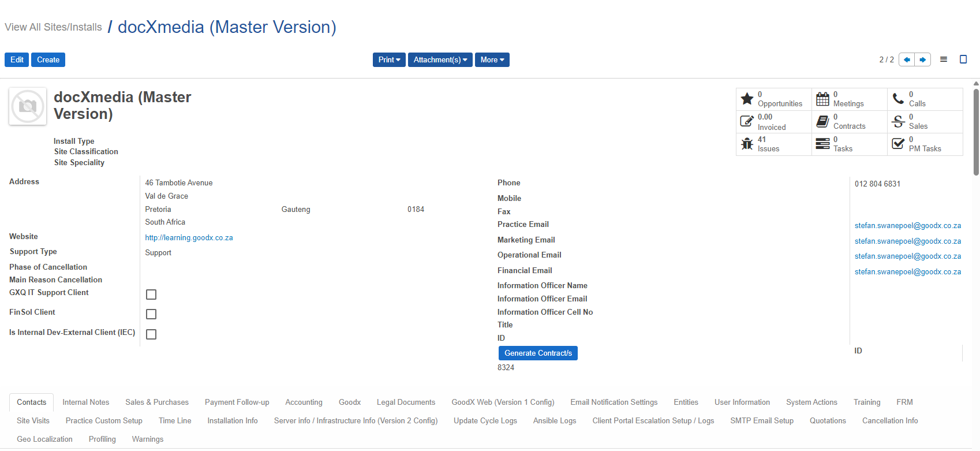Open the Training tab
Image resolution: width=980 pixels, height=451 pixels.
tap(867, 402)
